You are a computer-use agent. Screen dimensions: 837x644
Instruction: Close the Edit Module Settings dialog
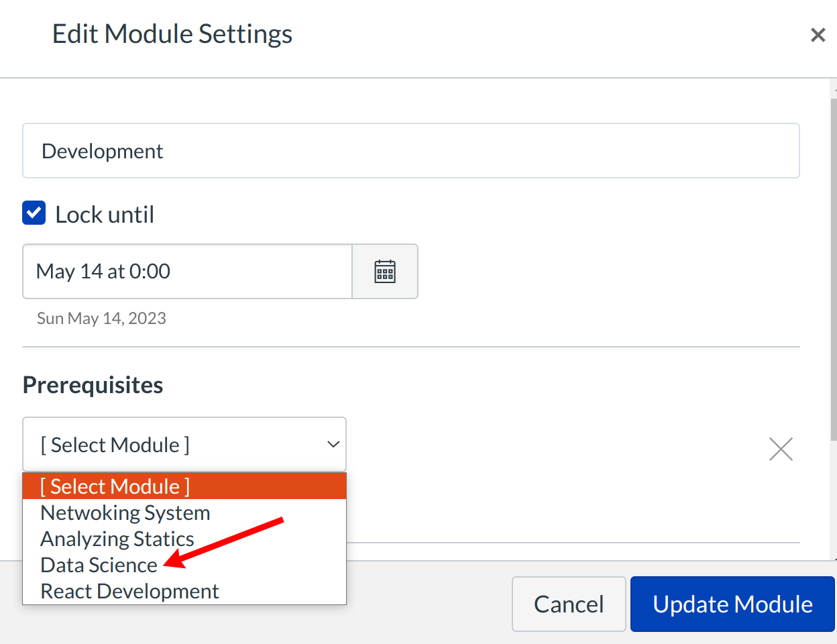pos(818,35)
